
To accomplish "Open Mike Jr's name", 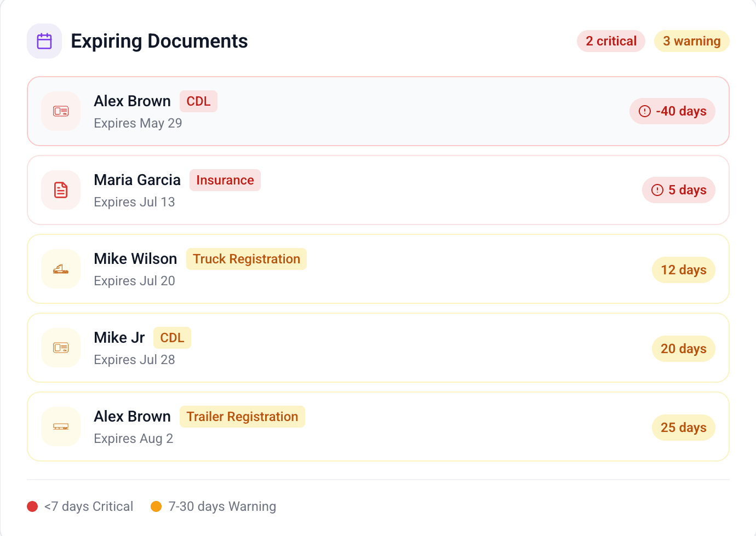I will [119, 338].
